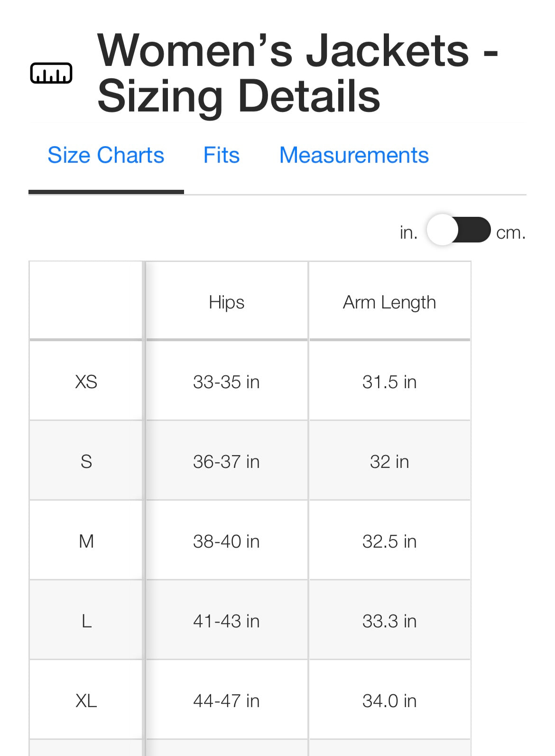Click the ruler icon beside the title
Image resolution: width=555 pixels, height=756 pixels.
(x=51, y=73)
